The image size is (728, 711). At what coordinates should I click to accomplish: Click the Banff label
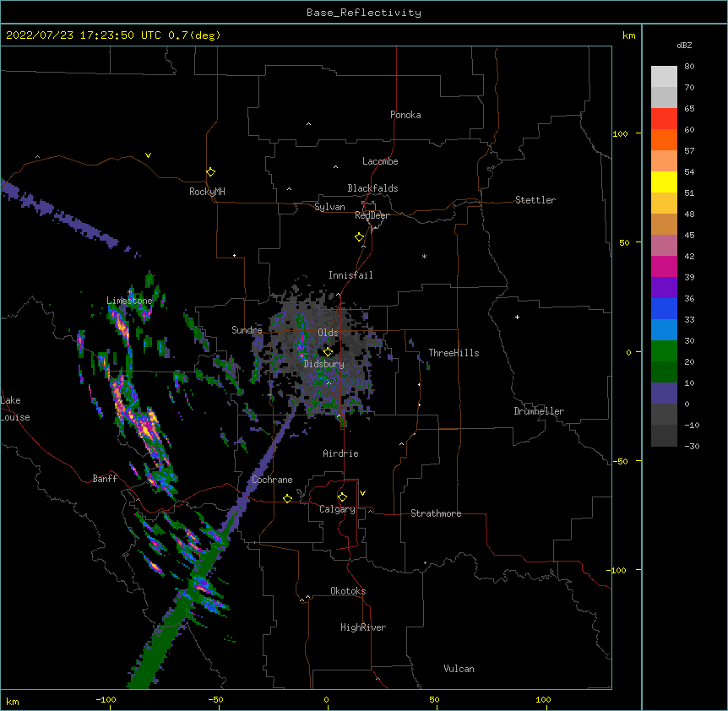pyautogui.click(x=105, y=479)
